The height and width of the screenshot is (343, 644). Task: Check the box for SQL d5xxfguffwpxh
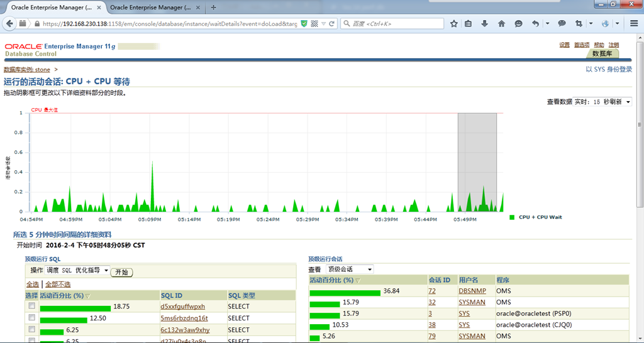(x=31, y=307)
